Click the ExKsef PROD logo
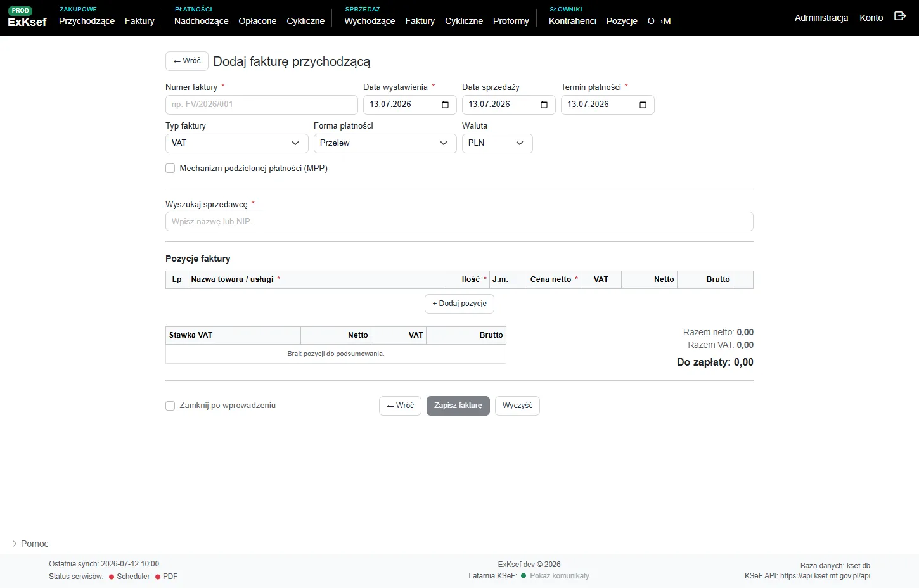The height and width of the screenshot is (588, 919). (27, 18)
